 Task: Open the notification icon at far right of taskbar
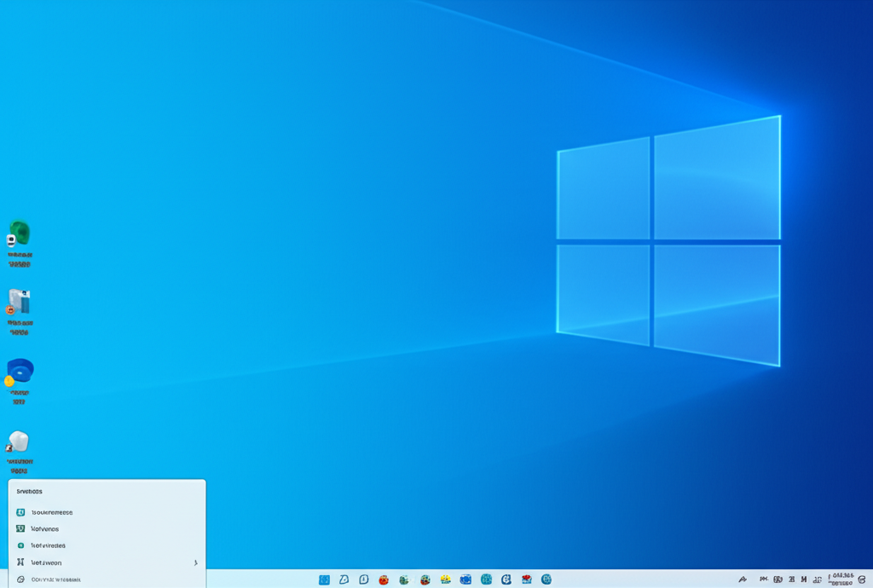click(x=862, y=579)
